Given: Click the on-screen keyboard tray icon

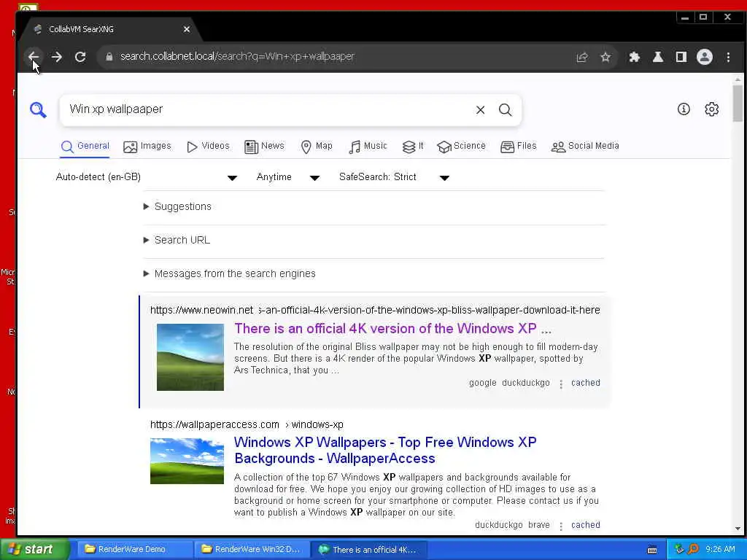Looking at the screenshot, I should coord(651,550).
